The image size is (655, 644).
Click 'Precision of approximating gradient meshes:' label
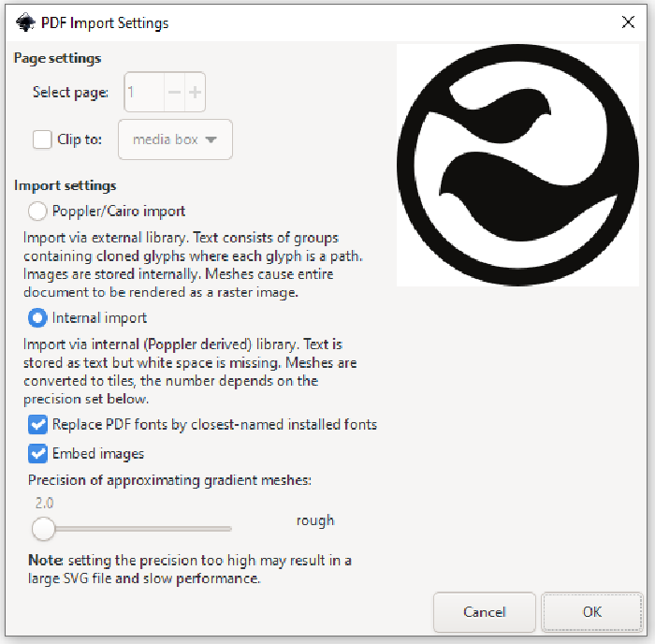[169, 480]
